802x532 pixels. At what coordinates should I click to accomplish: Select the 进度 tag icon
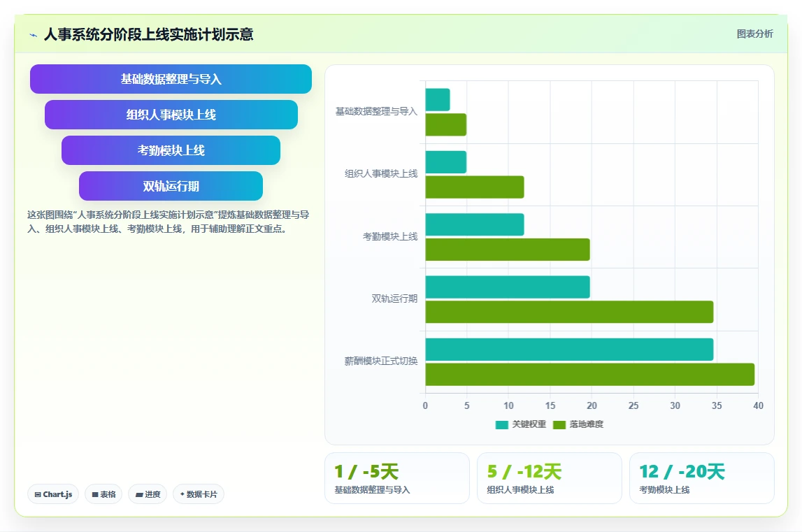139,495
